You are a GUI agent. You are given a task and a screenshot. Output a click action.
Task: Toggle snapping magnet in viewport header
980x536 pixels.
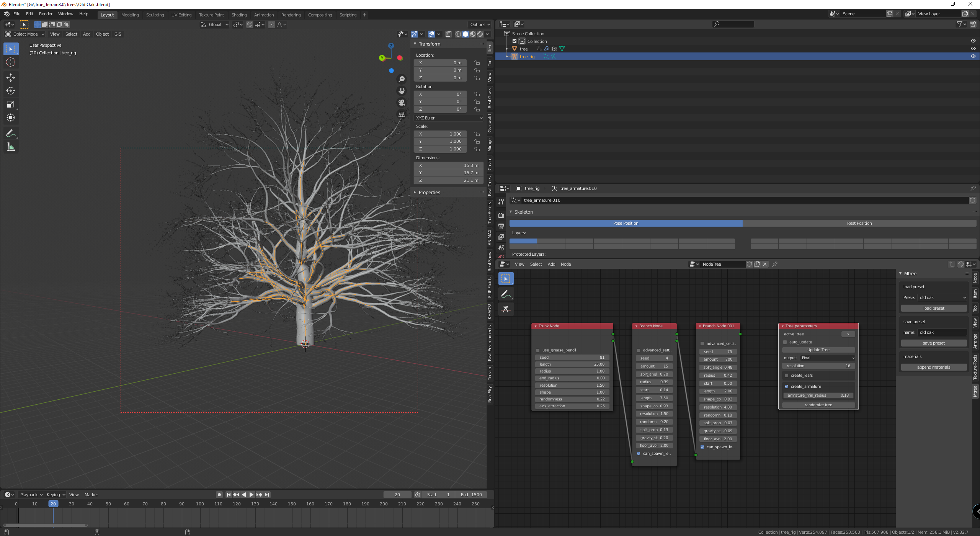(x=250, y=25)
